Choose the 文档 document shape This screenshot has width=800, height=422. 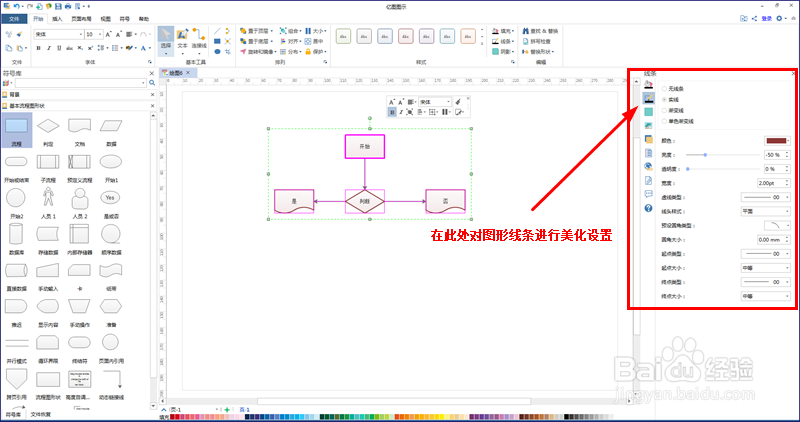point(80,130)
